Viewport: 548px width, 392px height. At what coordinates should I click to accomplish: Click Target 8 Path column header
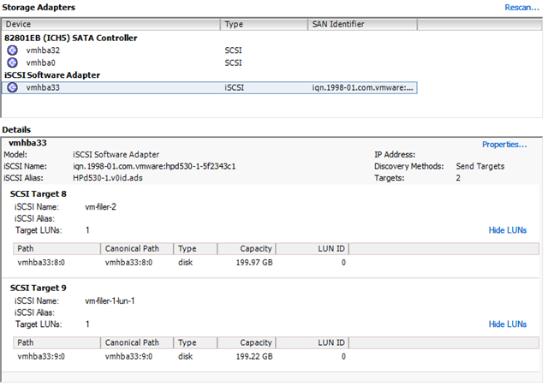tap(57, 248)
